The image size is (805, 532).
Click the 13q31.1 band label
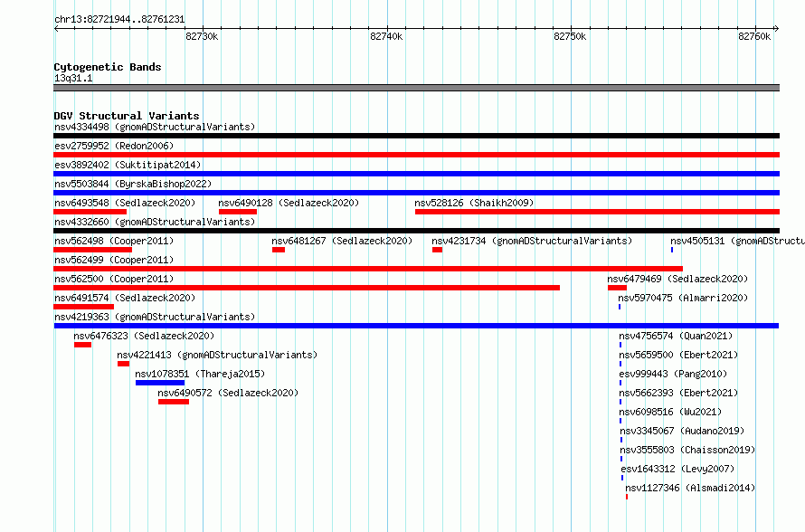point(73,78)
